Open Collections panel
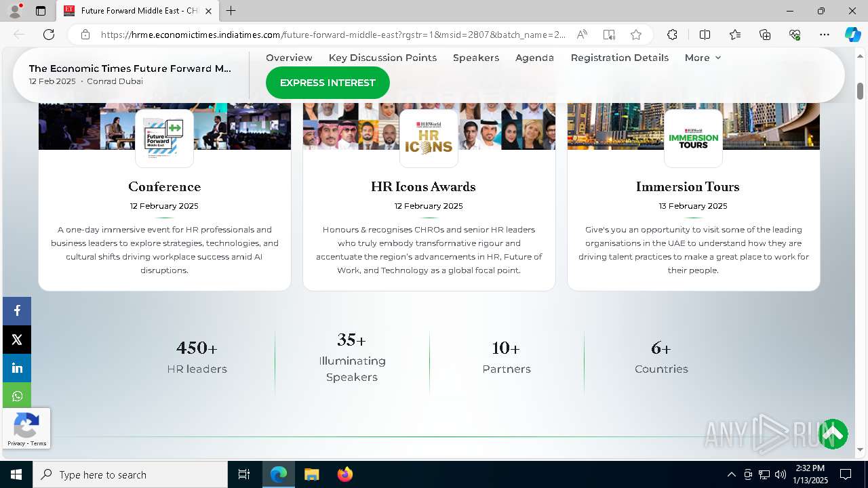This screenshot has width=868, height=488. tap(765, 35)
